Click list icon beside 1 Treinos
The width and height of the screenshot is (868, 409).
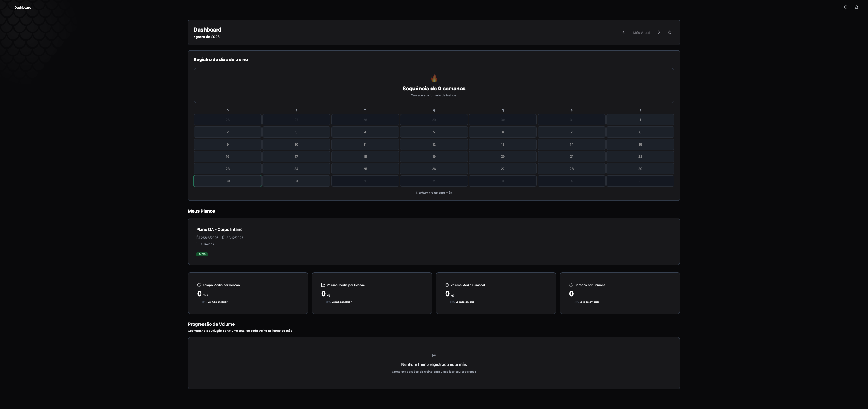pyautogui.click(x=198, y=244)
